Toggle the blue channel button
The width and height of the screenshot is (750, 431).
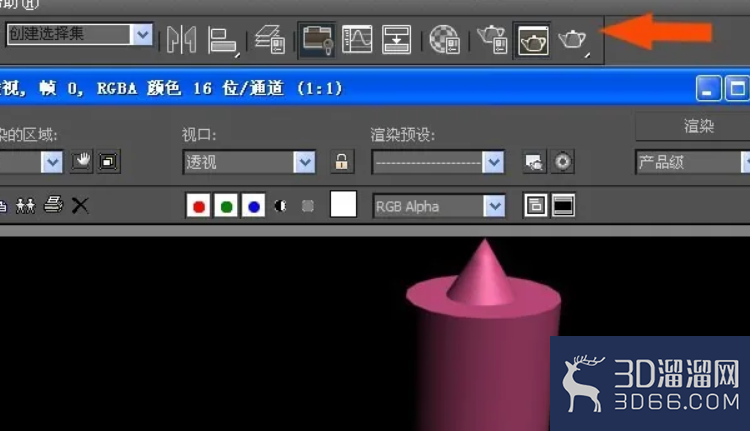(x=254, y=206)
